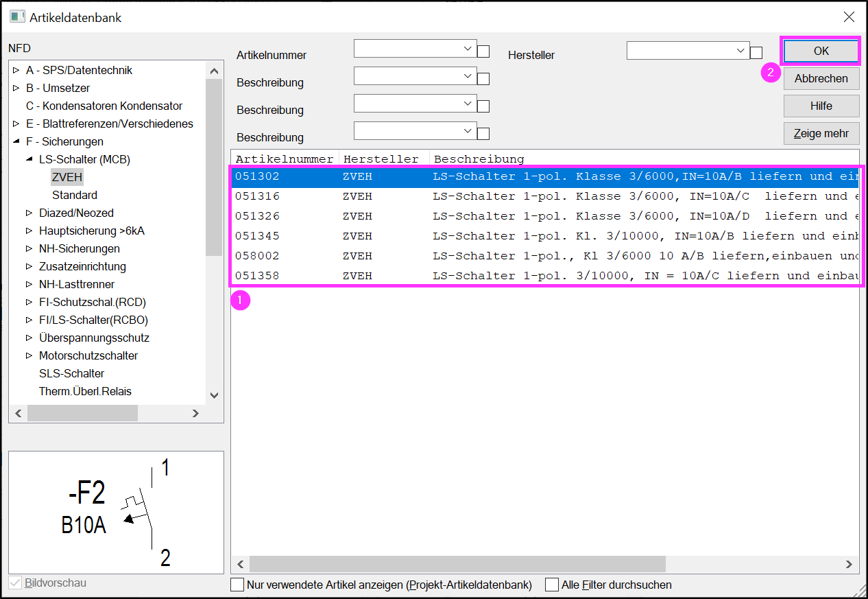Open the Hersteller dropdown list
The height and width of the screenshot is (599, 868).
[740, 51]
